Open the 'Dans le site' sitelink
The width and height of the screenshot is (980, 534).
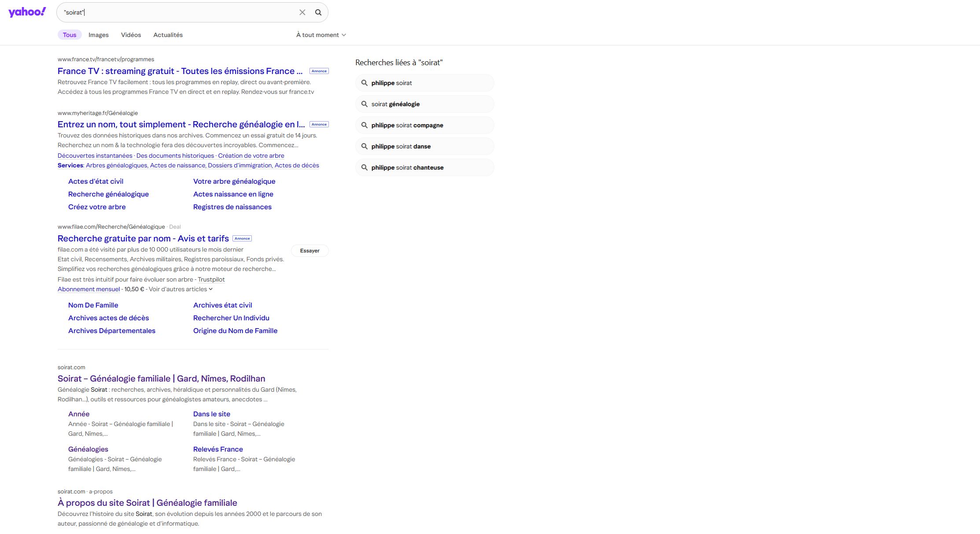click(x=212, y=414)
